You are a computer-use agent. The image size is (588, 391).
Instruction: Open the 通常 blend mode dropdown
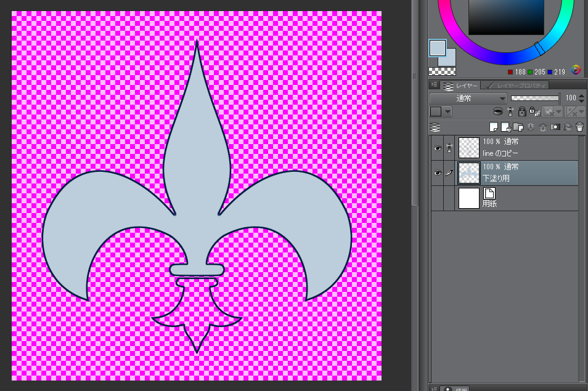point(468,99)
